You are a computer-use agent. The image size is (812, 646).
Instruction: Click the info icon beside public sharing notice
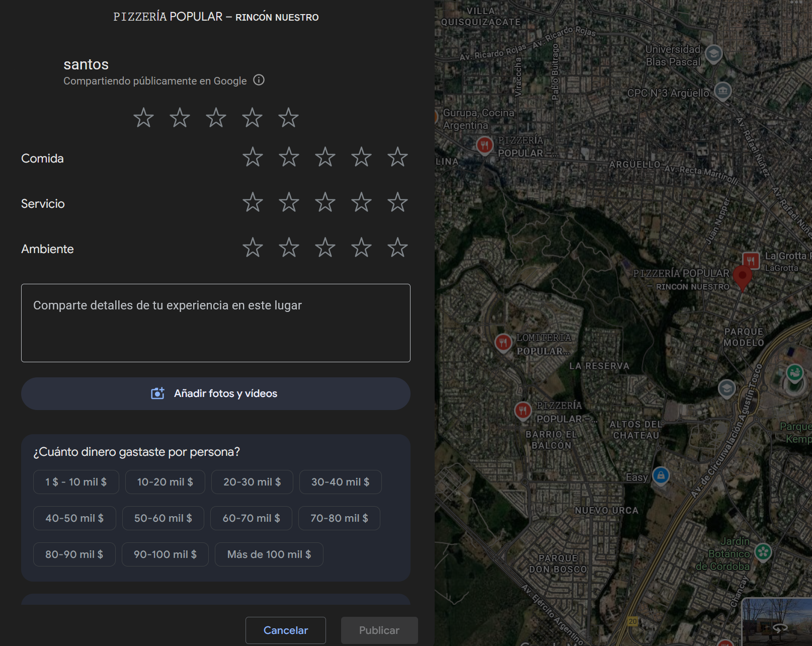click(x=259, y=80)
